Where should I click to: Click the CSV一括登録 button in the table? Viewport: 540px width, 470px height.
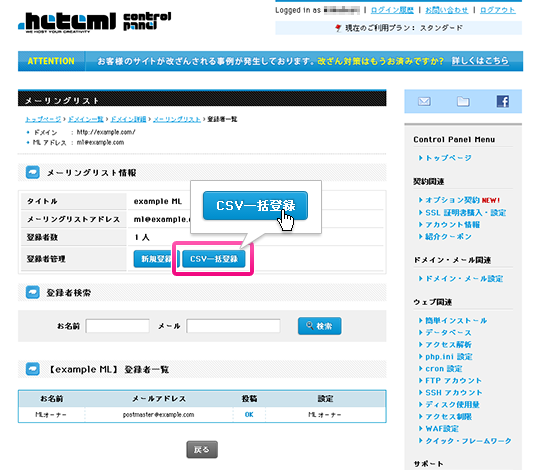click(214, 259)
